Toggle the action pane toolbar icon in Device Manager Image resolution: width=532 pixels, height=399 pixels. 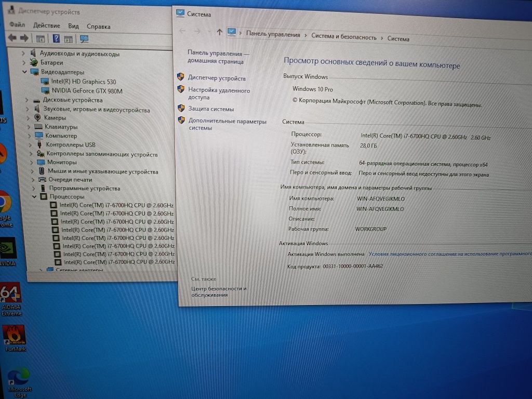69,39
